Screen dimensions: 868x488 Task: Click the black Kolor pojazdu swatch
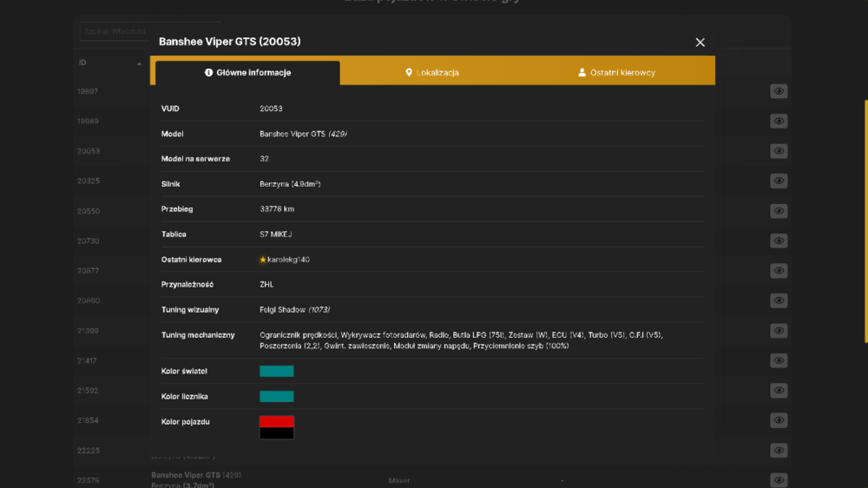[x=277, y=433]
